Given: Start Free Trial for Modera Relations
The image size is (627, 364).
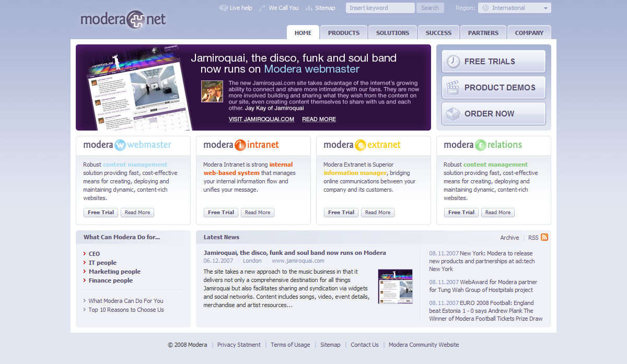Looking at the screenshot, I should [461, 213].
